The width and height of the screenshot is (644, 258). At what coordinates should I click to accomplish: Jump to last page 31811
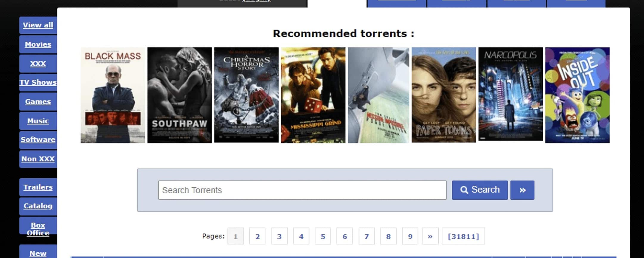click(463, 236)
